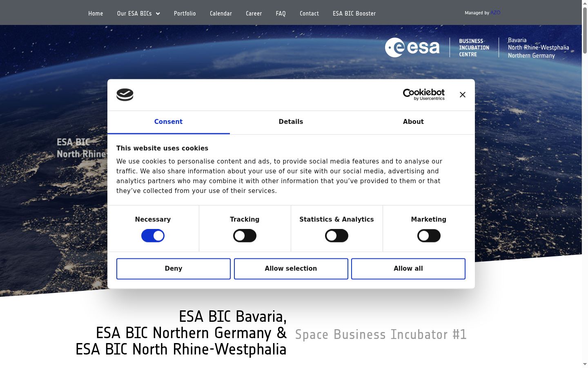Go to the Calendar page
The width and height of the screenshot is (588, 368).
[221, 13]
